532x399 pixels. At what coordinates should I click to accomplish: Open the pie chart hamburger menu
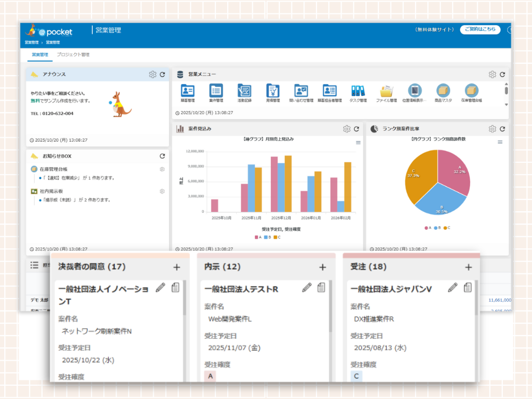tap(500, 142)
